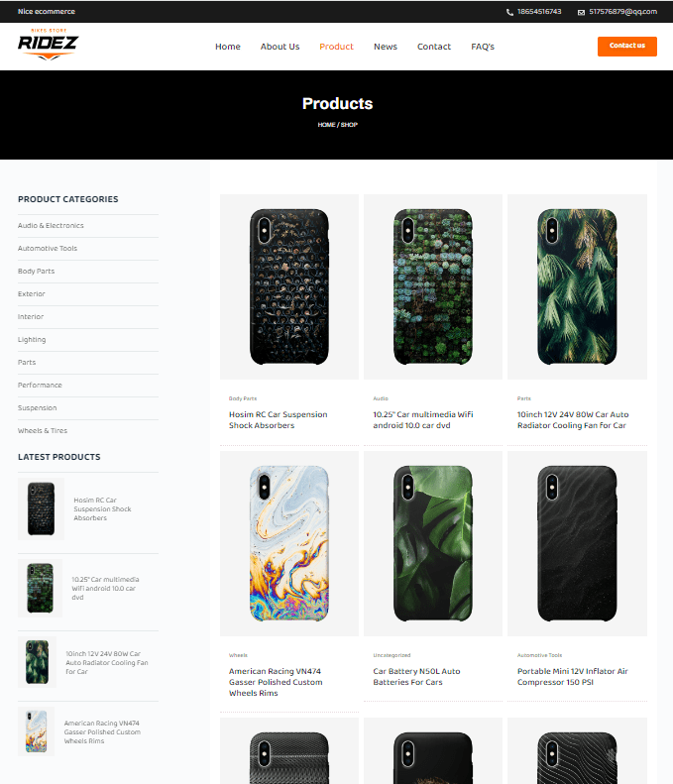Click the HOME breadcrumb link
This screenshot has width=673, height=784.
[x=326, y=125]
